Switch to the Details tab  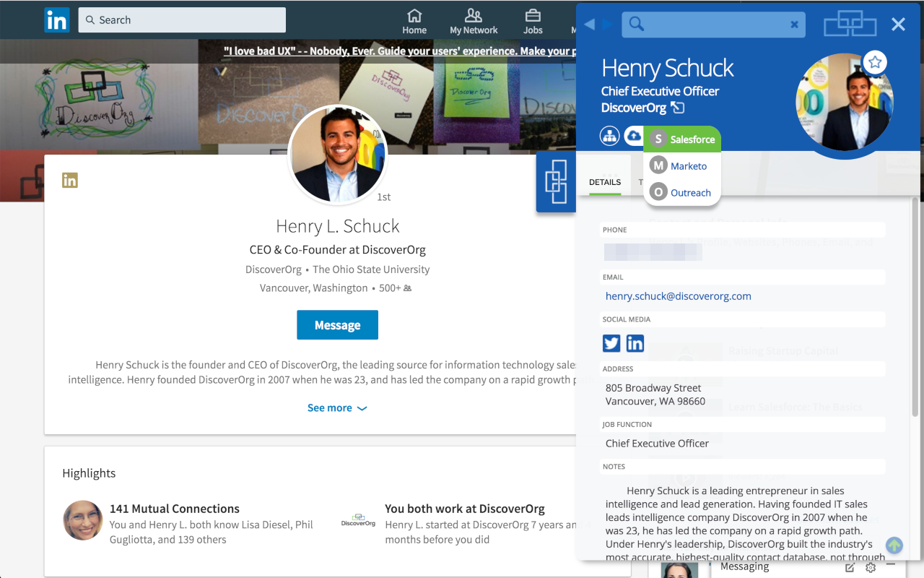(605, 183)
